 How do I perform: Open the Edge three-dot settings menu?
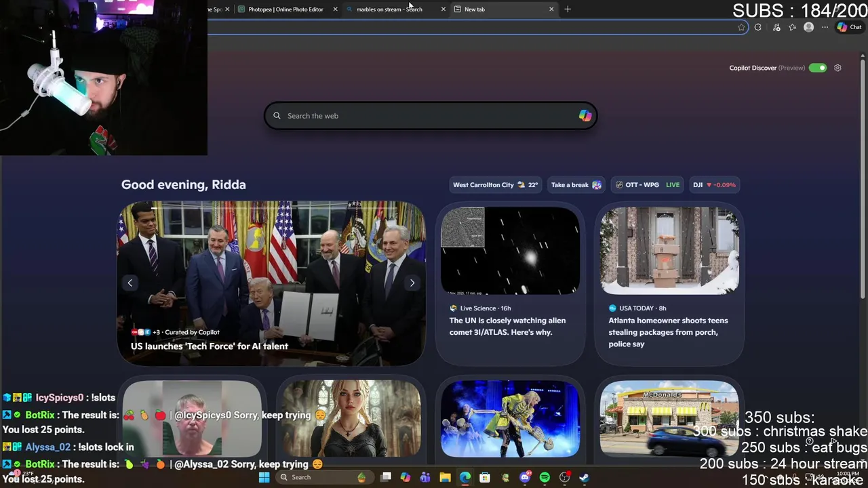825,27
